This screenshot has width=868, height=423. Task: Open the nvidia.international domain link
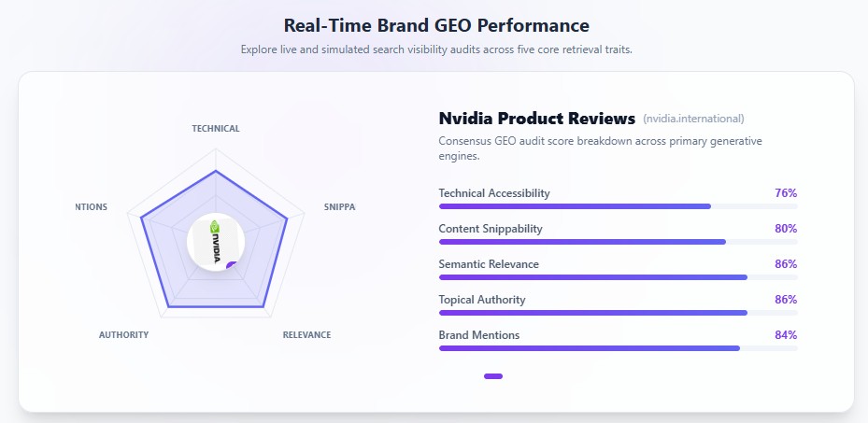tap(693, 119)
